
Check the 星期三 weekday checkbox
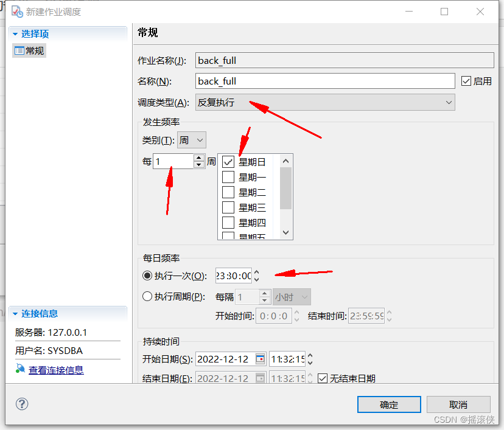tap(229, 207)
